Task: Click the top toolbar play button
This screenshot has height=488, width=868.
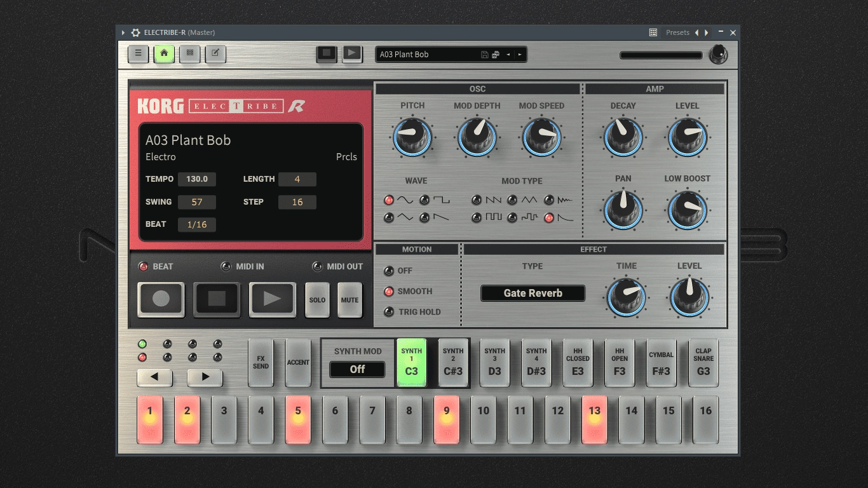Action: (352, 53)
